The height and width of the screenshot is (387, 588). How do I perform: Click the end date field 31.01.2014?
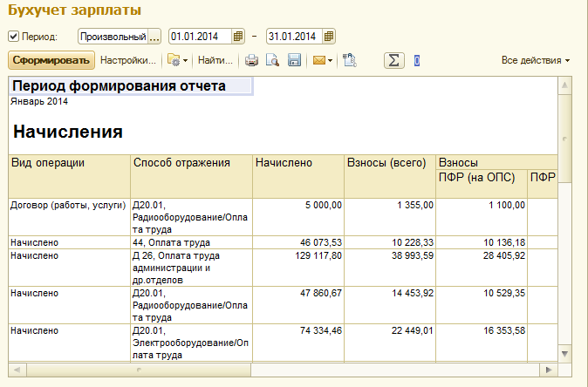click(x=294, y=37)
